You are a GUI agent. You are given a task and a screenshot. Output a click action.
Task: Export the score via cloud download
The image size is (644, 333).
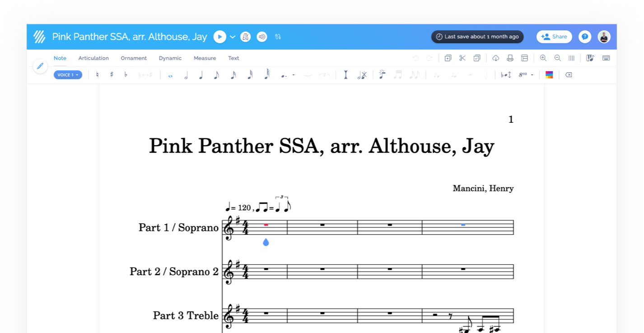tap(495, 58)
